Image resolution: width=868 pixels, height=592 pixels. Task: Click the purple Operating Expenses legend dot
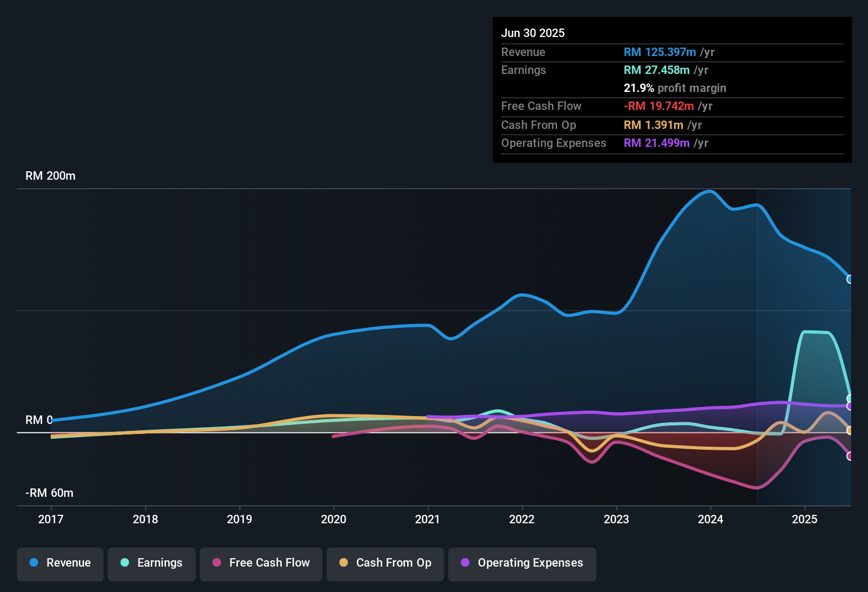click(465, 563)
